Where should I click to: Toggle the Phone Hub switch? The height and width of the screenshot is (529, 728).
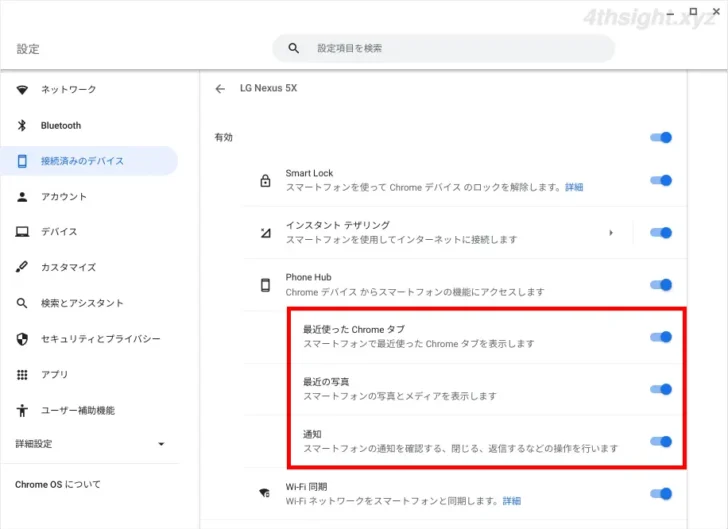pyautogui.click(x=661, y=285)
